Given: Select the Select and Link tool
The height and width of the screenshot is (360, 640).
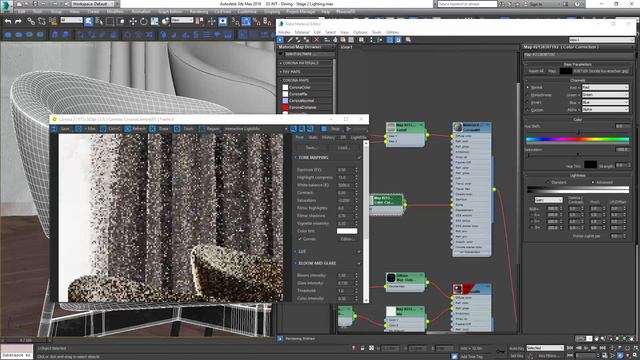Looking at the screenshot, I should 31,21.
